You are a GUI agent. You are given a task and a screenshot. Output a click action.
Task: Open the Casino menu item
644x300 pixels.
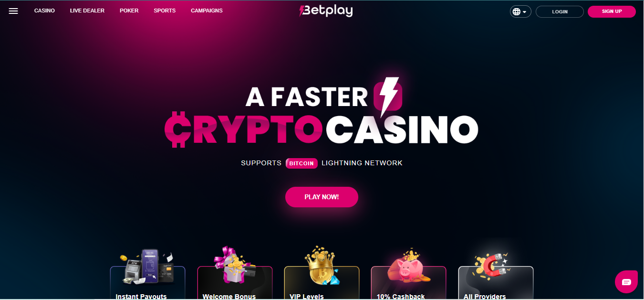(44, 11)
